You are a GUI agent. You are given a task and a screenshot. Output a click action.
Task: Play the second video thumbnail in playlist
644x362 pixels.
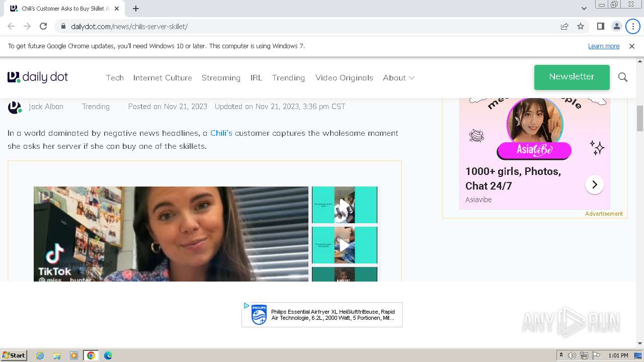pyautogui.click(x=345, y=245)
